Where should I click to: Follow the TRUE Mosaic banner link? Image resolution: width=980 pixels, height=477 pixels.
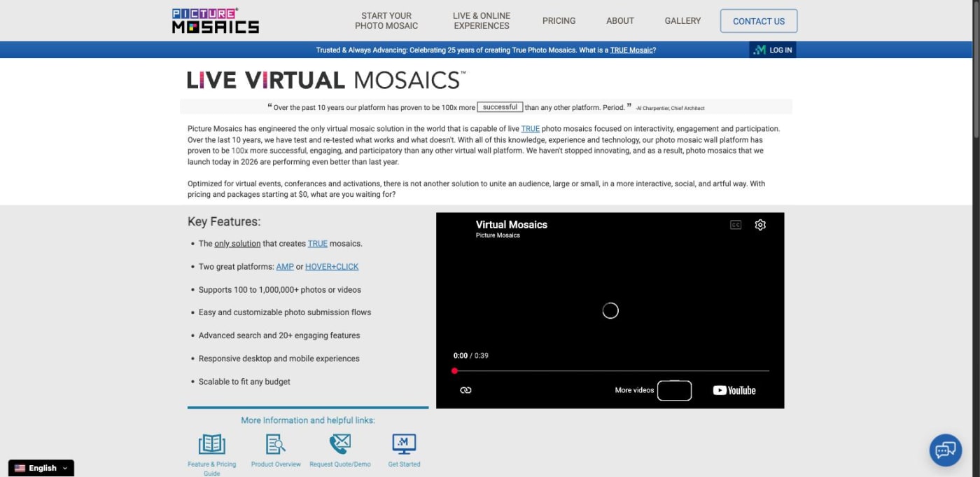tap(632, 50)
